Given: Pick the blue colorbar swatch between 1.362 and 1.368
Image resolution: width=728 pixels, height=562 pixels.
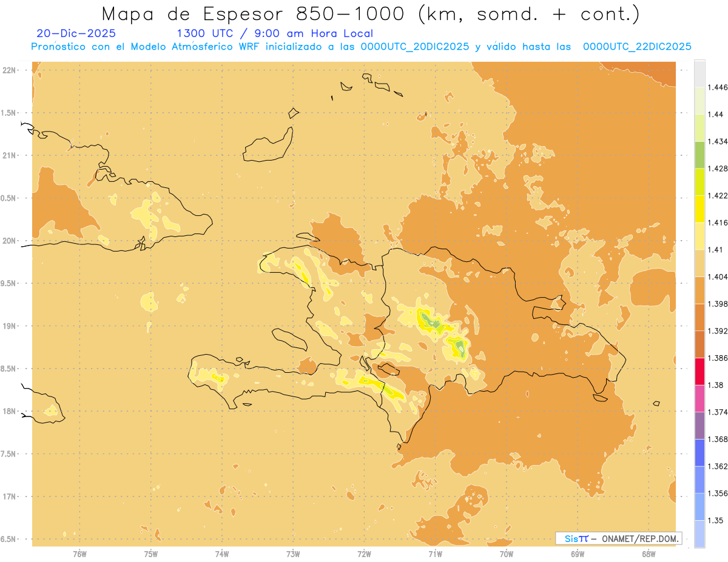Looking at the screenshot, I should (699, 453).
